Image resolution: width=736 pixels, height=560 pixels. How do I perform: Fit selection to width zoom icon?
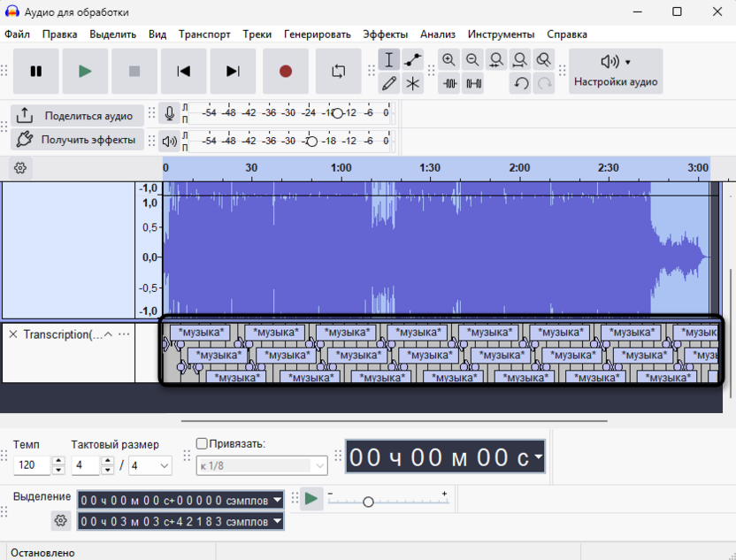(x=496, y=59)
